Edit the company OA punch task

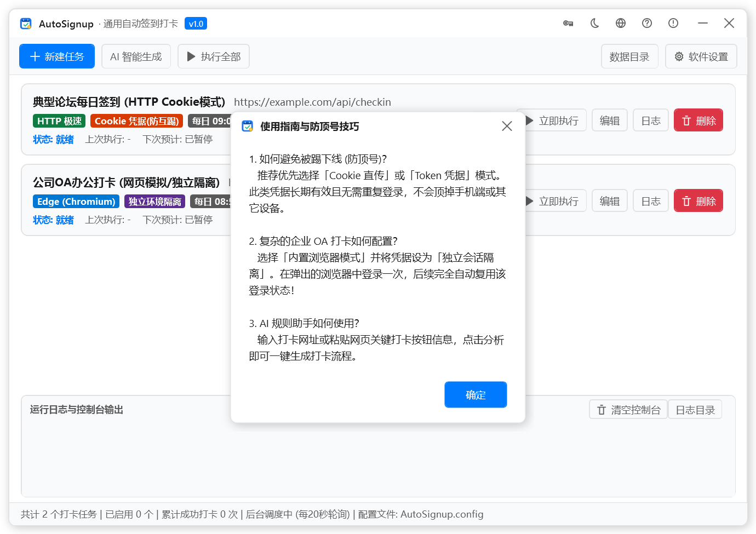pyautogui.click(x=610, y=201)
